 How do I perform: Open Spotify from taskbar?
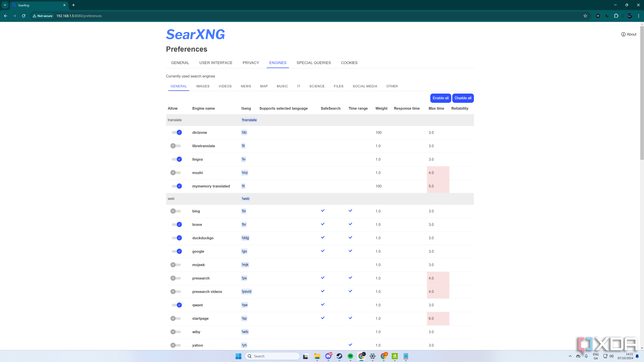[x=350, y=356]
